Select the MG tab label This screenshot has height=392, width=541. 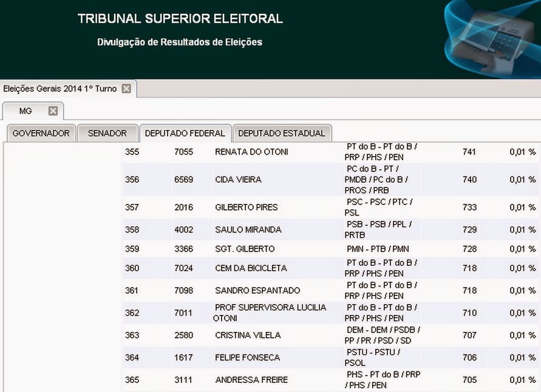(x=26, y=111)
